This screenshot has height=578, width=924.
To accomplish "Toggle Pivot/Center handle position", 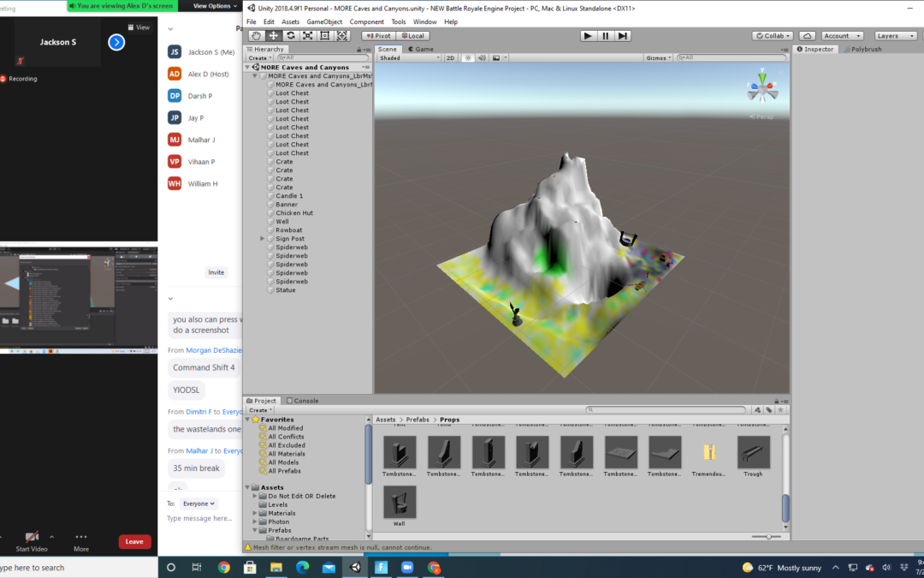I will (x=378, y=36).
